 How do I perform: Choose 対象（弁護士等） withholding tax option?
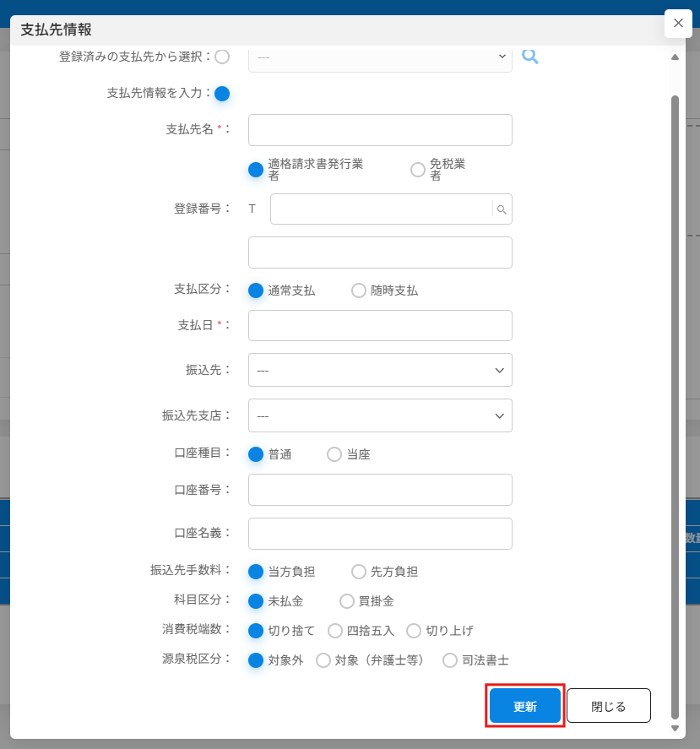point(323,660)
